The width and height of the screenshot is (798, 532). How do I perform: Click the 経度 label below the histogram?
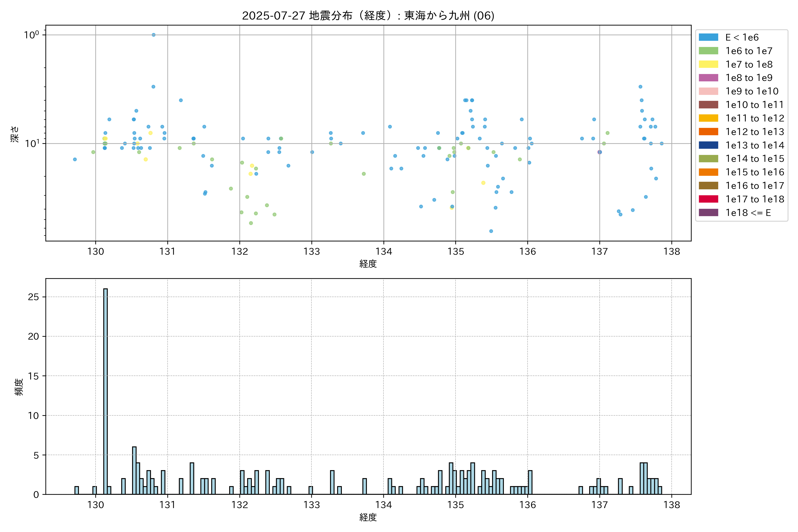click(x=368, y=517)
